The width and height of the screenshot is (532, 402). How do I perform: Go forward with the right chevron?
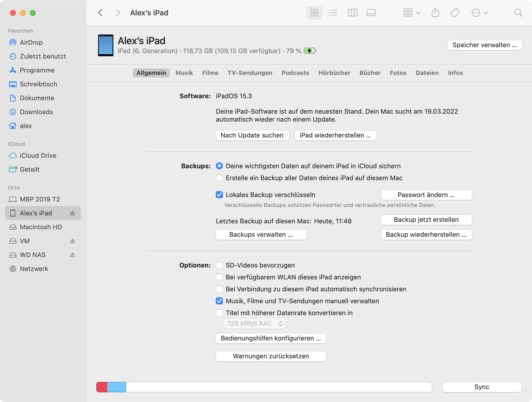click(118, 13)
